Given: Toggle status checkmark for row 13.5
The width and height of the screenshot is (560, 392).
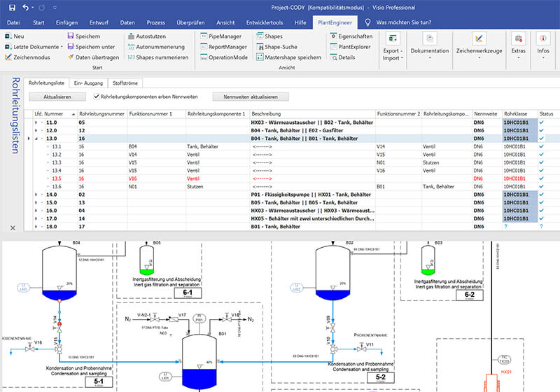Looking at the screenshot, I should coord(541,178).
